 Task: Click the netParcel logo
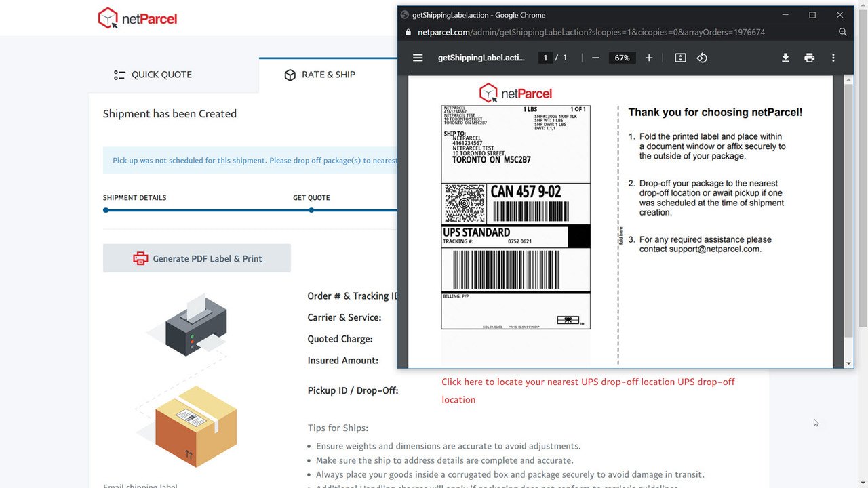pyautogui.click(x=138, y=18)
